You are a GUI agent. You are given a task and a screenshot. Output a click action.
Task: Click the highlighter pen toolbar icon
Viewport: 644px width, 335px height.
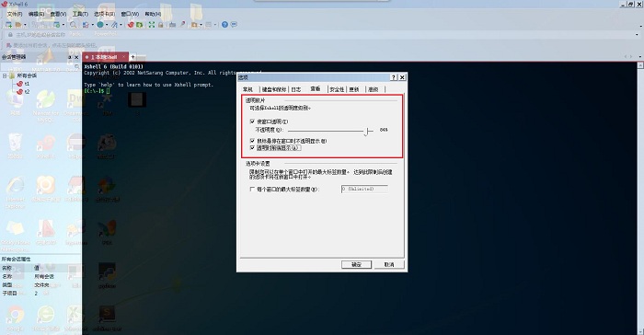pos(182,24)
